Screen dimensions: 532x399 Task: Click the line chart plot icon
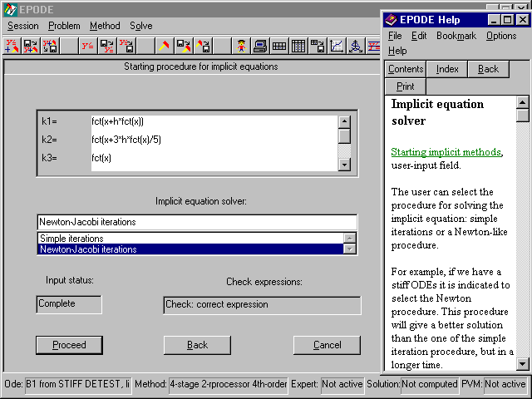coord(337,47)
